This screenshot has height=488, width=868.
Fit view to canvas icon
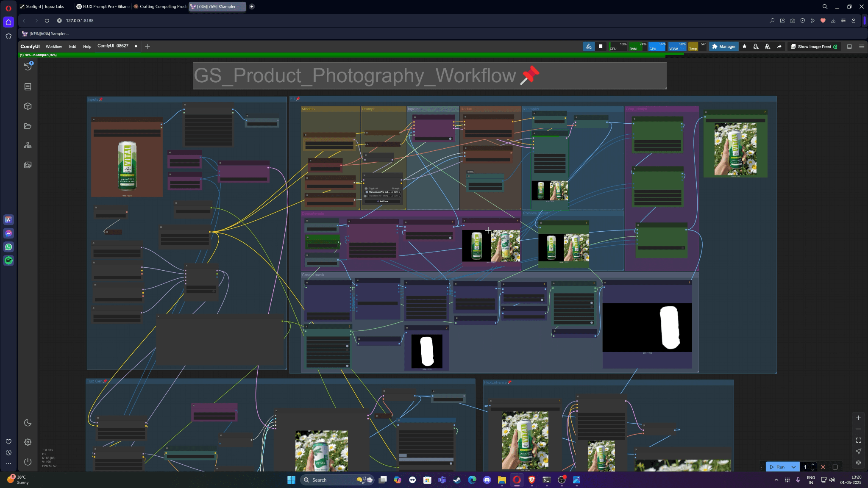858,440
